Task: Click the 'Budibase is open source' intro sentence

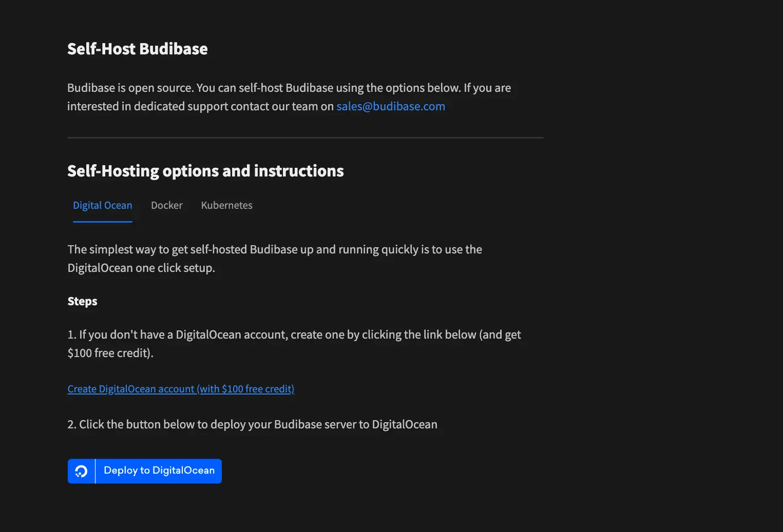Action: [x=289, y=88]
